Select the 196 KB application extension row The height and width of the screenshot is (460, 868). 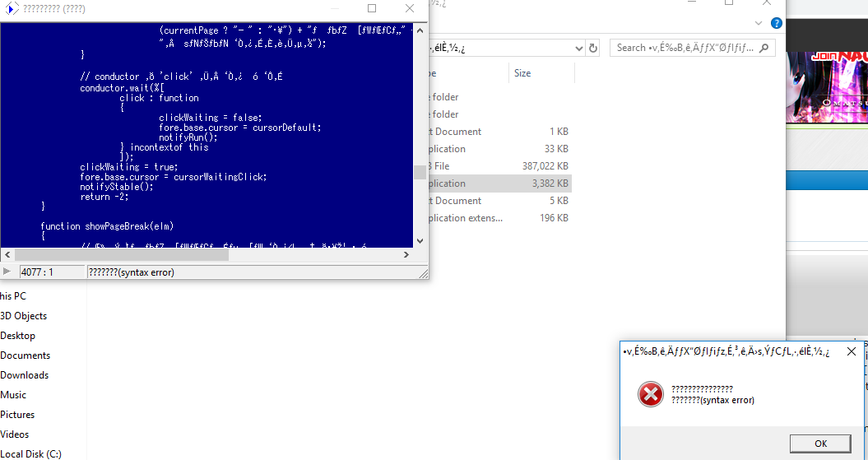click(x=500, y=218)
